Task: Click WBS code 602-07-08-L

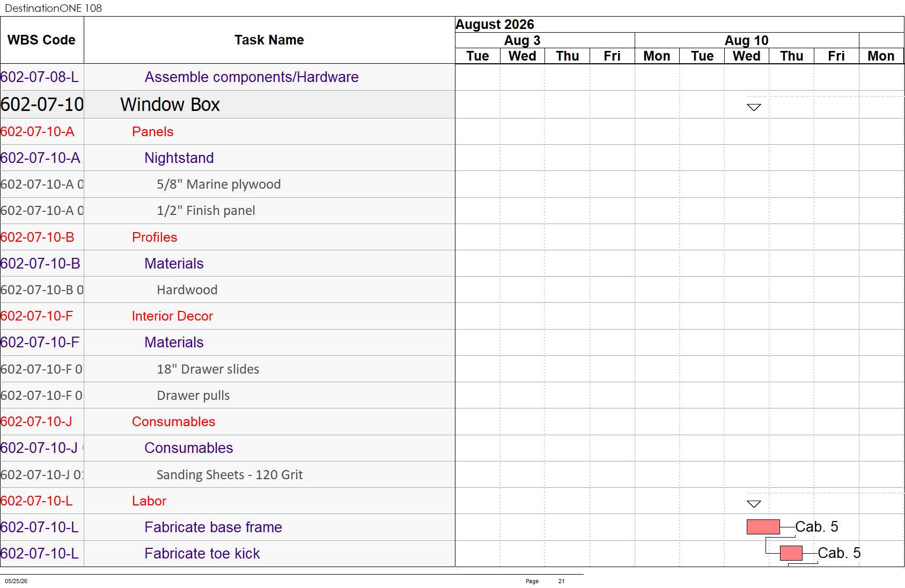Action: (x=40, y=77)
